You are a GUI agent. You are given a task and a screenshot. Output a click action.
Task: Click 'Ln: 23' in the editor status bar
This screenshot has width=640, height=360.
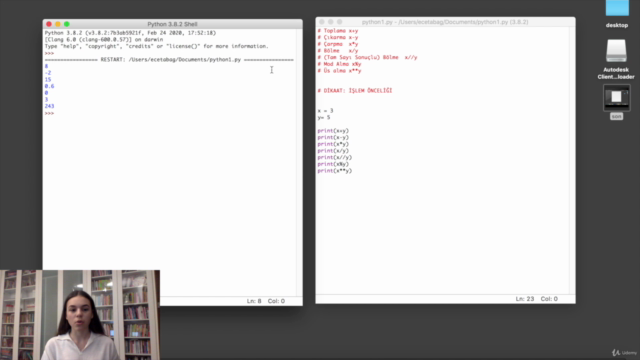point(524,299)
